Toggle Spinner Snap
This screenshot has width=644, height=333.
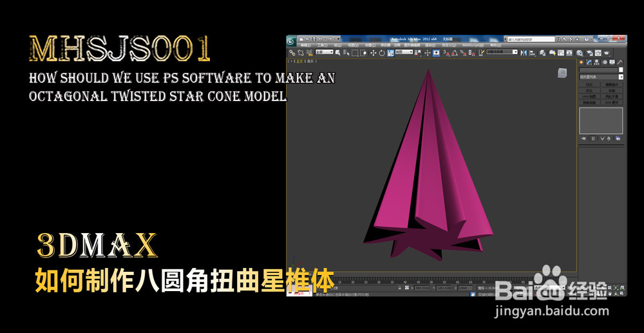click(x=472, y=53)
